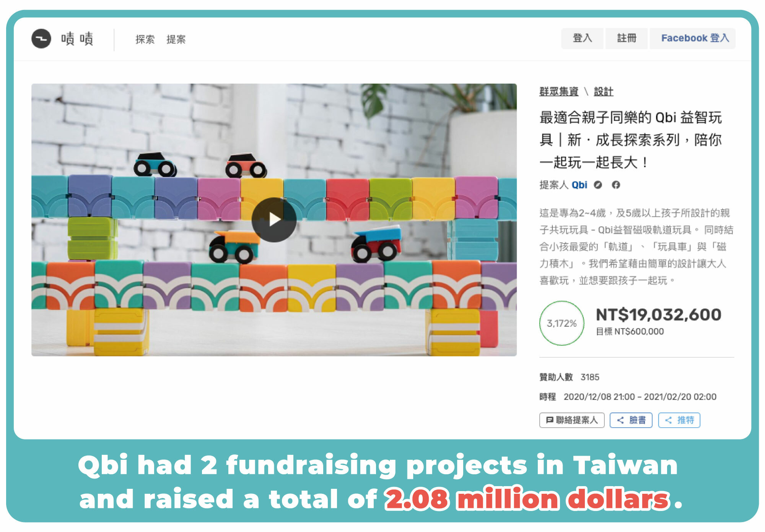Open the proposer's Facebook icon
Image resolution: width=765 pixels, height=532 pixels.
coord(616,185)
